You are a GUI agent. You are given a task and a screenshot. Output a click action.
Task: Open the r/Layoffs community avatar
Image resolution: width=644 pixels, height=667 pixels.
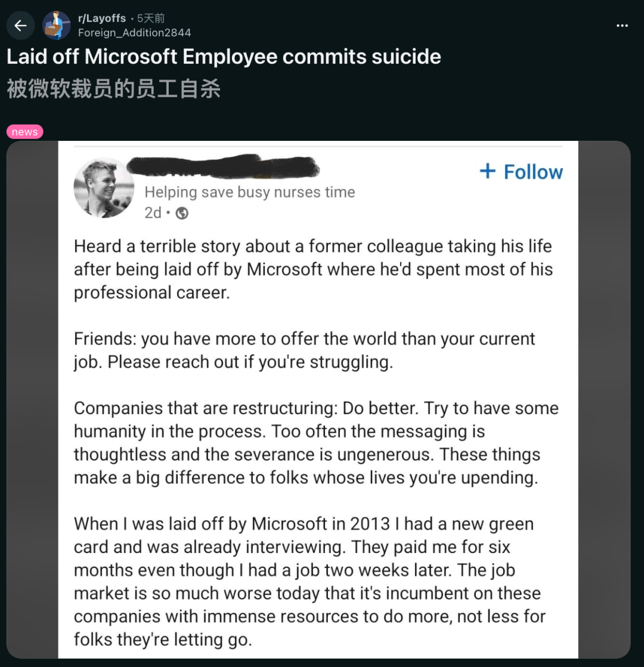click(x=57, y=25)
